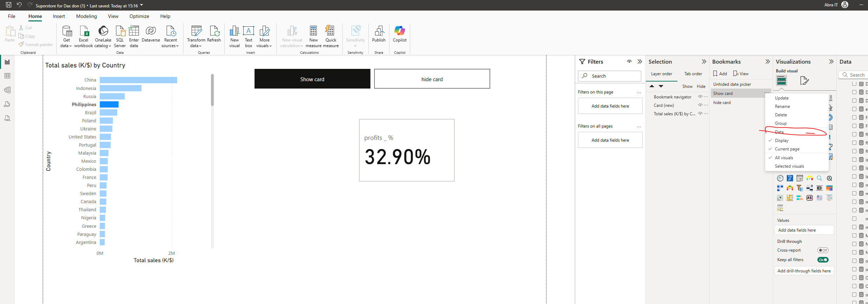Expand the Transform data dropdown
The height and width of the screenshot is (304, 868).
tap(196, 46)
